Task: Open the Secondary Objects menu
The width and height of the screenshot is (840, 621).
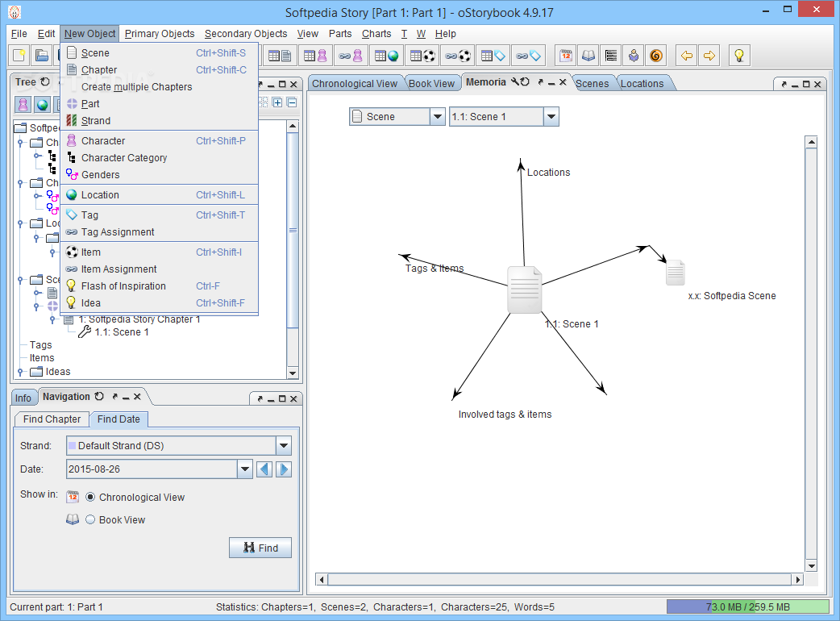Action: point(246,34)
